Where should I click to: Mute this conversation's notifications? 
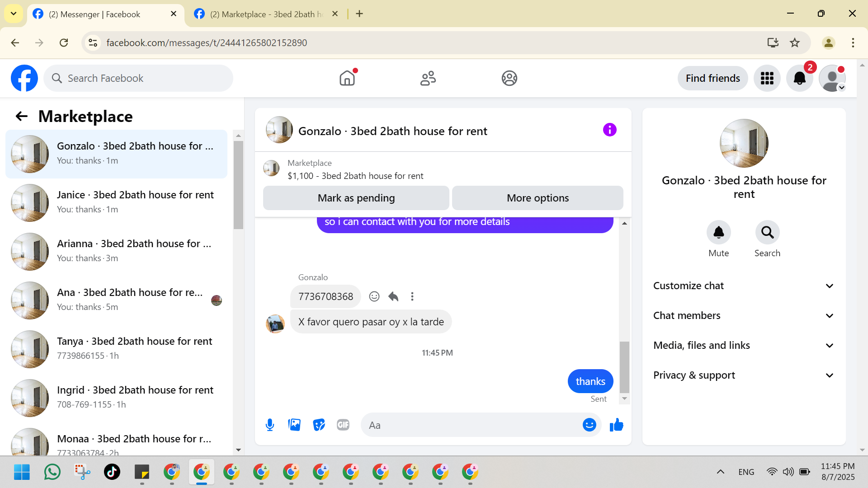point(718,233)
